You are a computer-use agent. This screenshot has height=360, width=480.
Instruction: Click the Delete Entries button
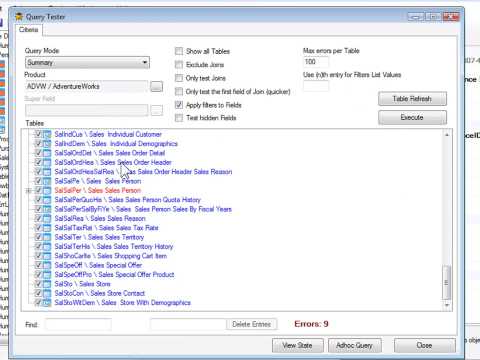pyautogui.click(x=252, y=324)
